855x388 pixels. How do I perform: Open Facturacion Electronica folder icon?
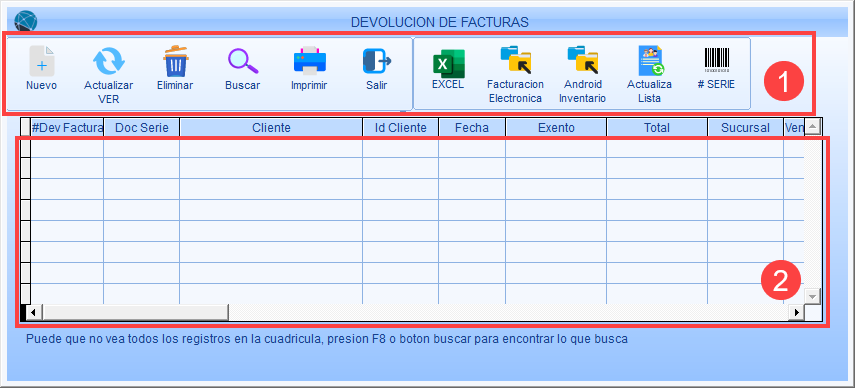click(516, 60)
